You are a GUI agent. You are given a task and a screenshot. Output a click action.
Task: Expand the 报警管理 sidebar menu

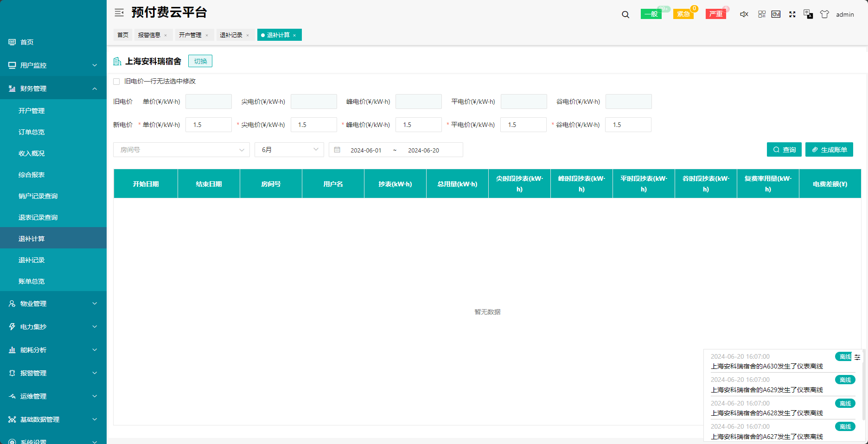[53, 373]
